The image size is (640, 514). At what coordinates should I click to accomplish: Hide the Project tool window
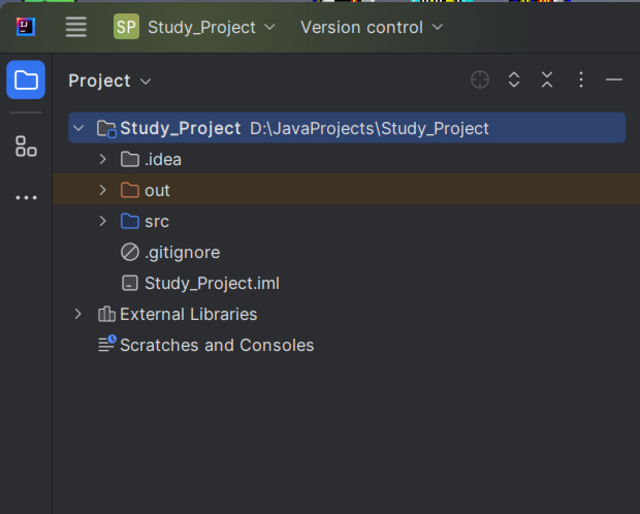pos(614,80)
